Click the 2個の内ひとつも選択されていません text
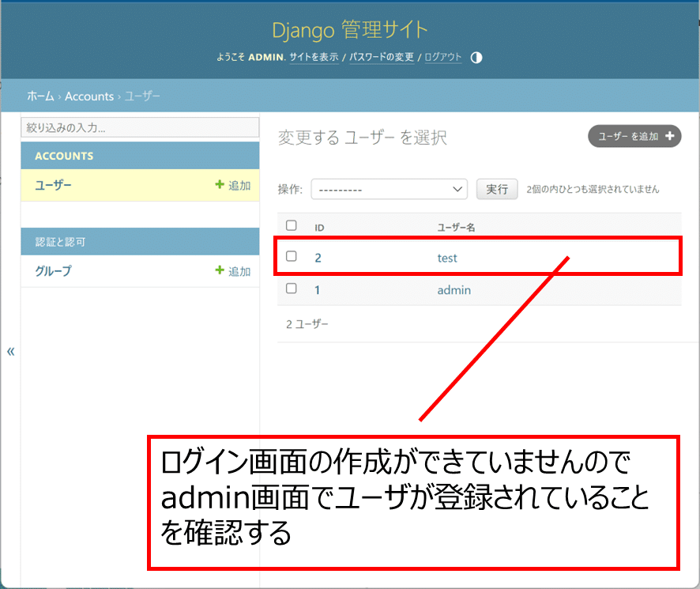The width and height of the screenshot is (700, 589). click(x=593, y=189)
